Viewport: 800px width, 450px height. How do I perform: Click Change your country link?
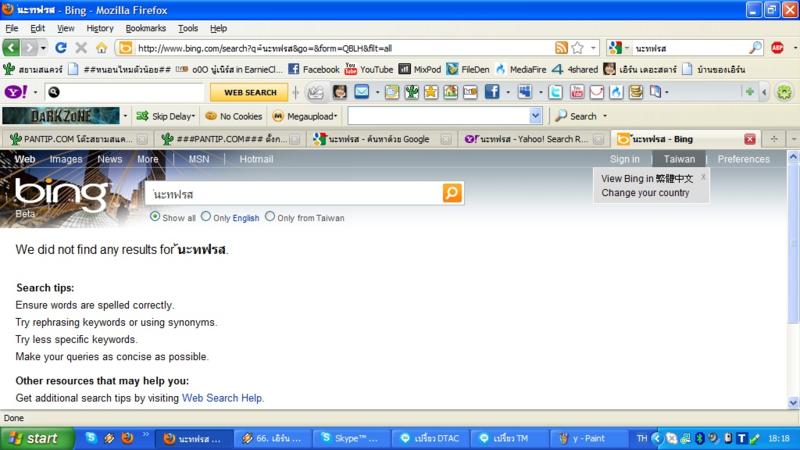645,193
